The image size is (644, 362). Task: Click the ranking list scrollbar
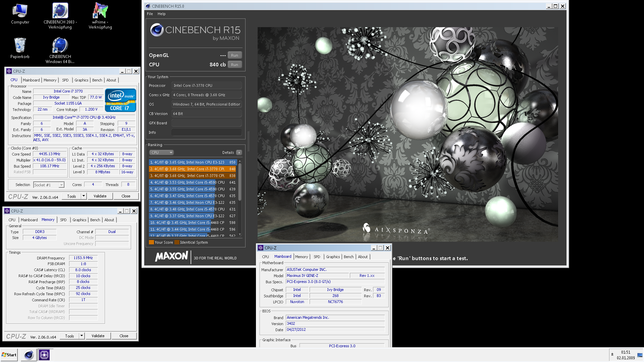coord(240,183)
